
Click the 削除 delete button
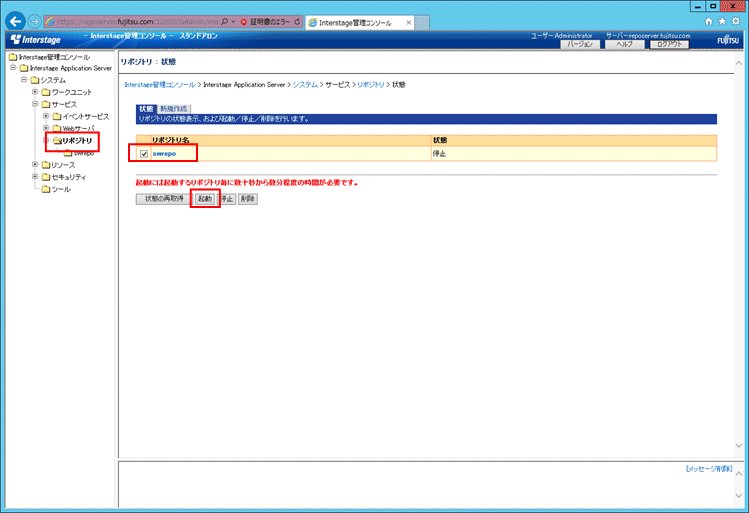[x=248, y=199]
